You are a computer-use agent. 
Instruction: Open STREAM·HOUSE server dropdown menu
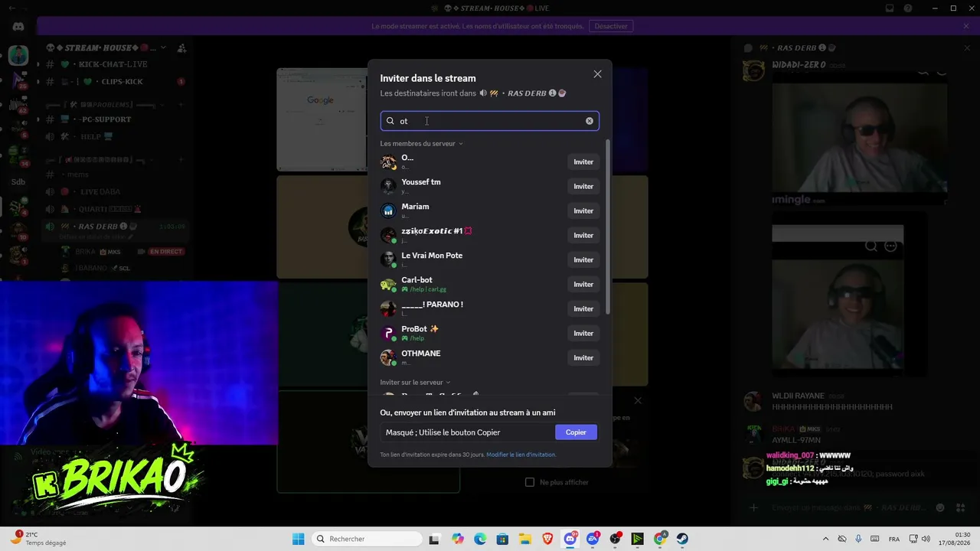(163, 47)
